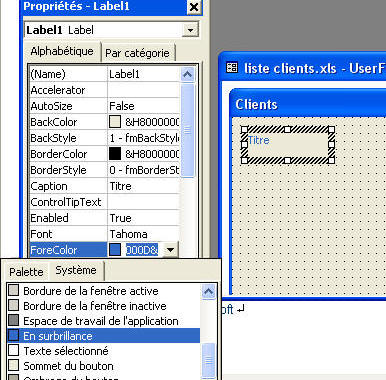This screenshot has width=386, height=380.
Task: Click the BackColor beige color swatch
Action: 115,122
